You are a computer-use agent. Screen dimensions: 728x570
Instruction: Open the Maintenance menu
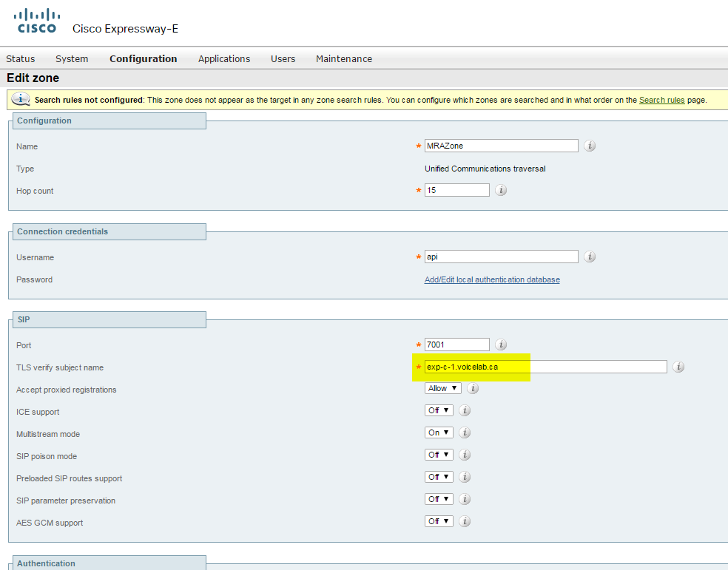point(344,59)
